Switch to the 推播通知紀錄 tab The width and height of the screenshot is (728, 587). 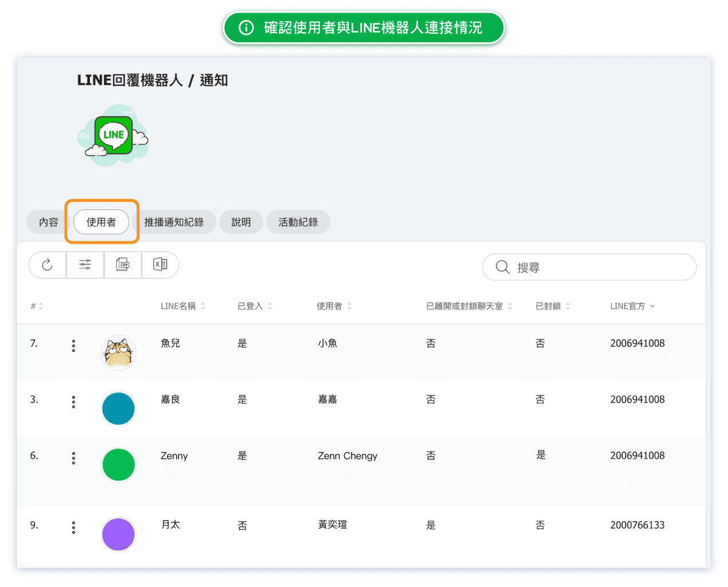pos(174,223)
